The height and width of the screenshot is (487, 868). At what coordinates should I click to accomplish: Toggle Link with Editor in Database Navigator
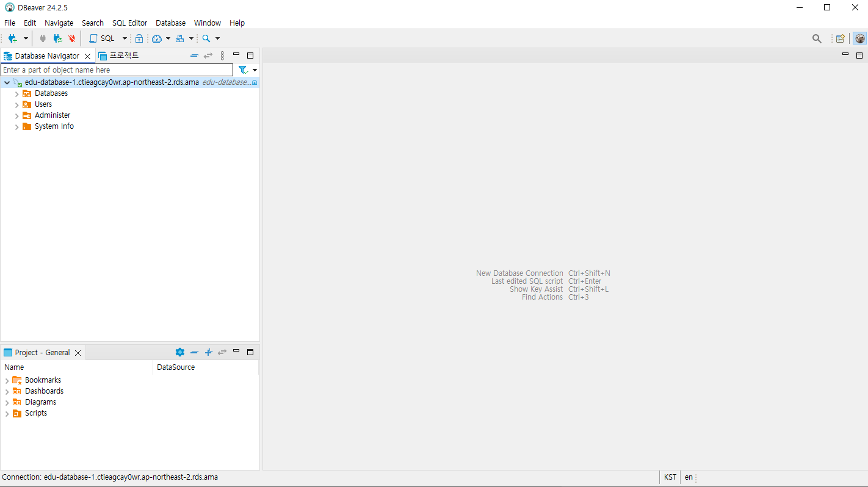(208, 56)
